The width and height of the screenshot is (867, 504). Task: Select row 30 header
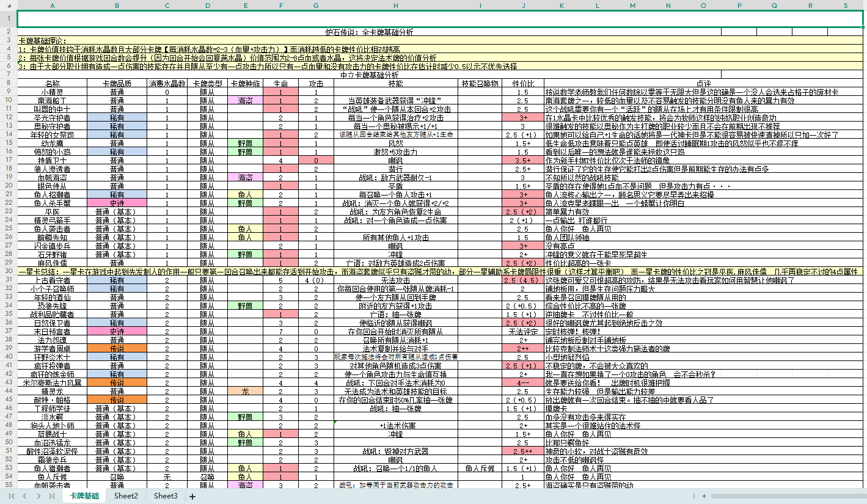[x=9, y=271]
